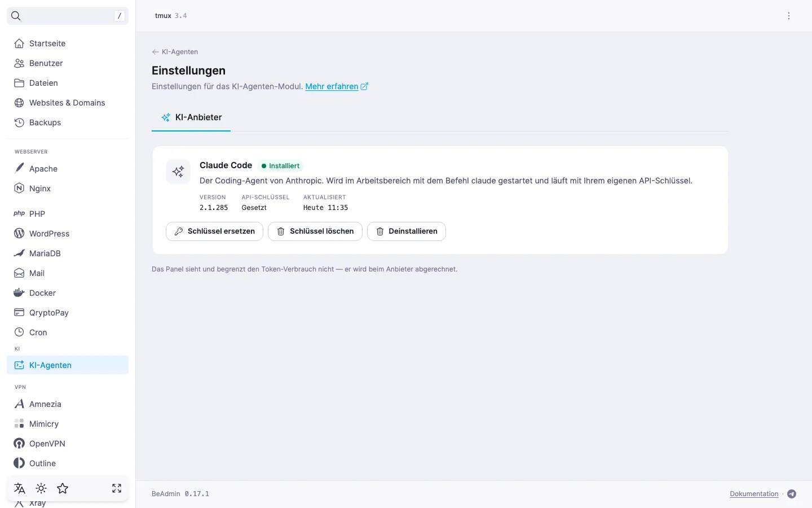Select the Nginx icon
The image size is (812, 508).
[19, 189]
